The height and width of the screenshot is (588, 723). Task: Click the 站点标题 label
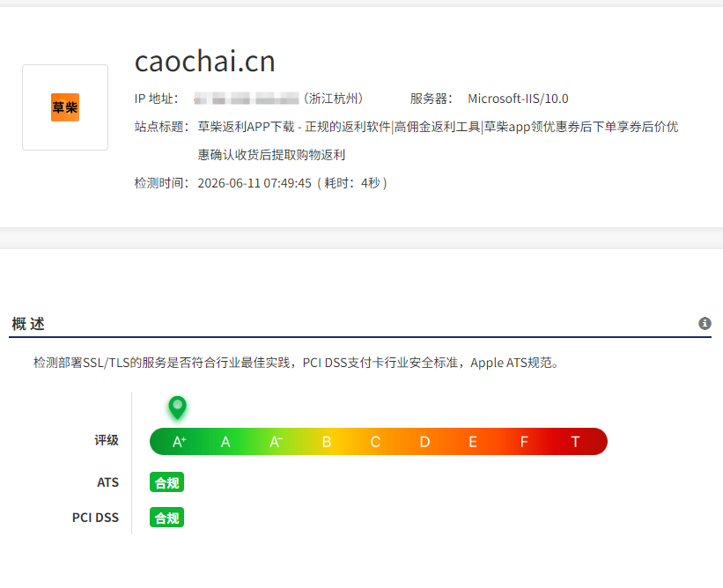(162, 127)
